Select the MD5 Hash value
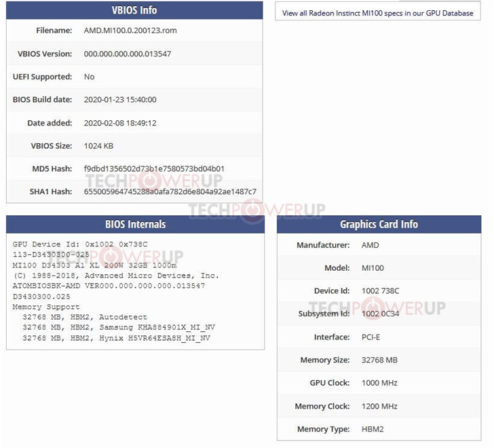The width and height of the screenshot is (494, 448). (154, 169)
